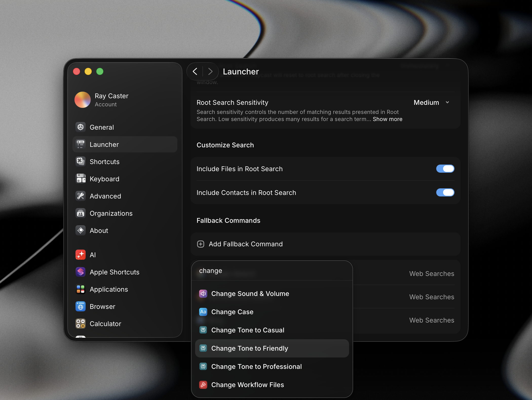Open the Medium sensitivity dropdown
Viewport: 532px width, 400px height.
[x=431, y=103]
